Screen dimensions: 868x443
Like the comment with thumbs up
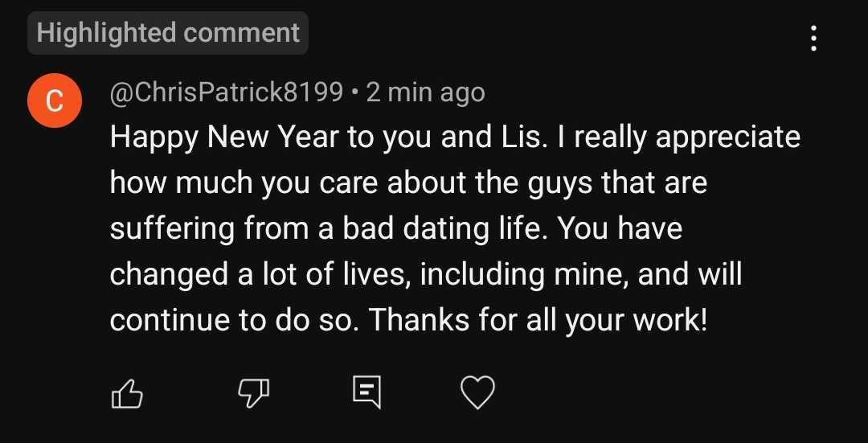tap(126, 393)
